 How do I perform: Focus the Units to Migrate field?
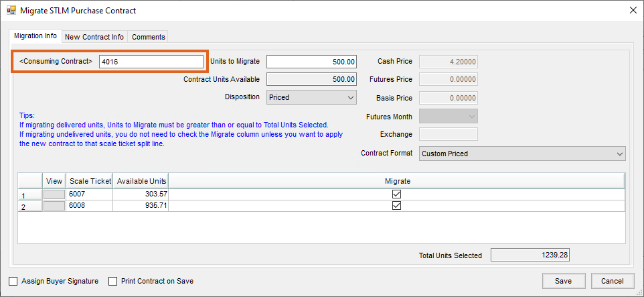pyautogui.click(x=311, y=62)
